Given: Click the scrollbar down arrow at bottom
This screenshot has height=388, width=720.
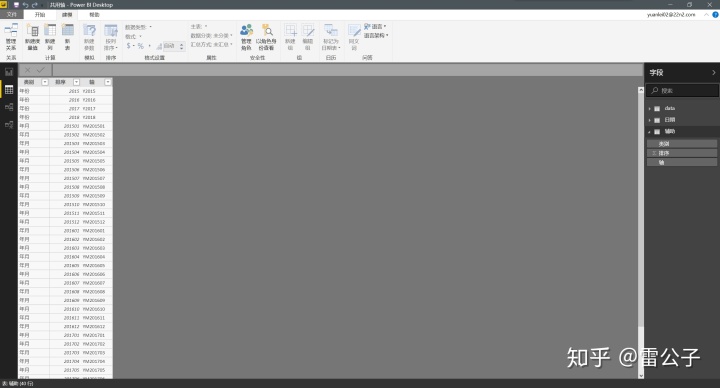Looking at the screenshot, I should coord(641,376).
